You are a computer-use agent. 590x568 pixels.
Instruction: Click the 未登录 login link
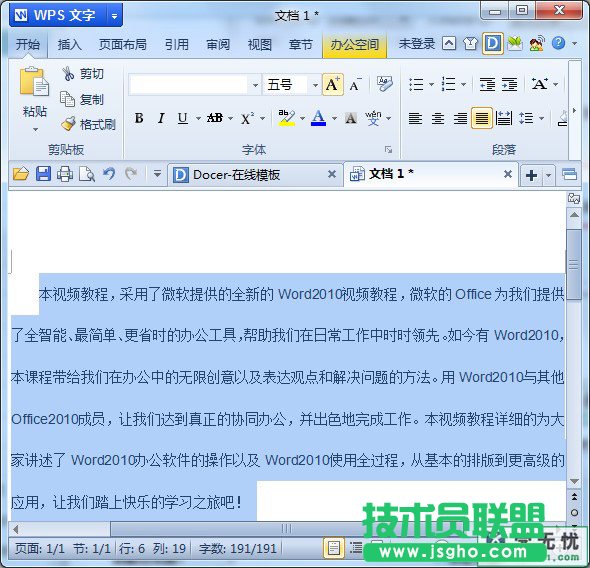tap(416, 44)
